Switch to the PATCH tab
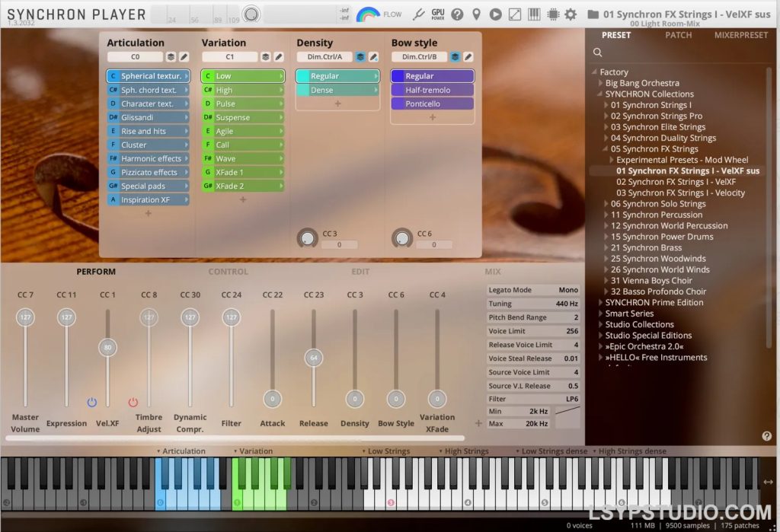The image size is (780, 532). tap(678, 34)
